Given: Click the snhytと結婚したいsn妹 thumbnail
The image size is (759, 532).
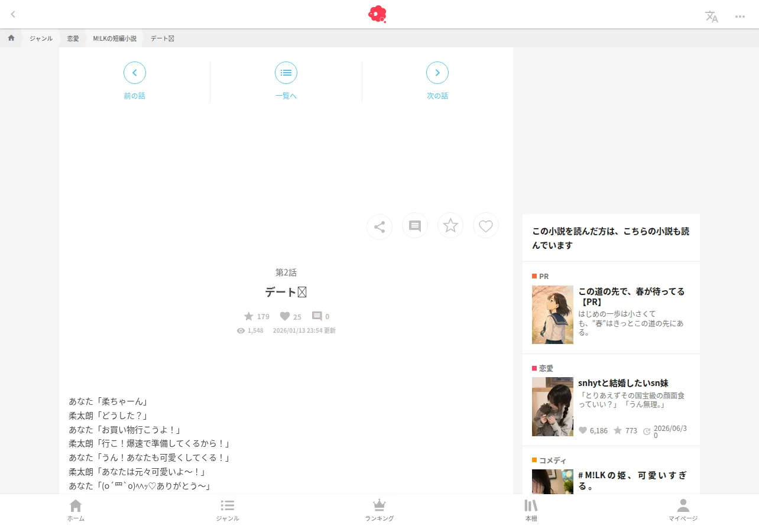Looking at the screenshot, I should [553, 407].
